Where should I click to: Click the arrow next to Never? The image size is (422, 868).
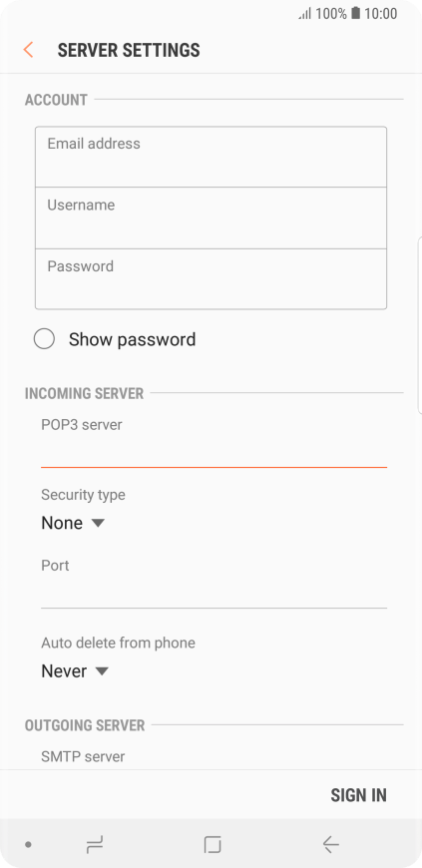102,670
